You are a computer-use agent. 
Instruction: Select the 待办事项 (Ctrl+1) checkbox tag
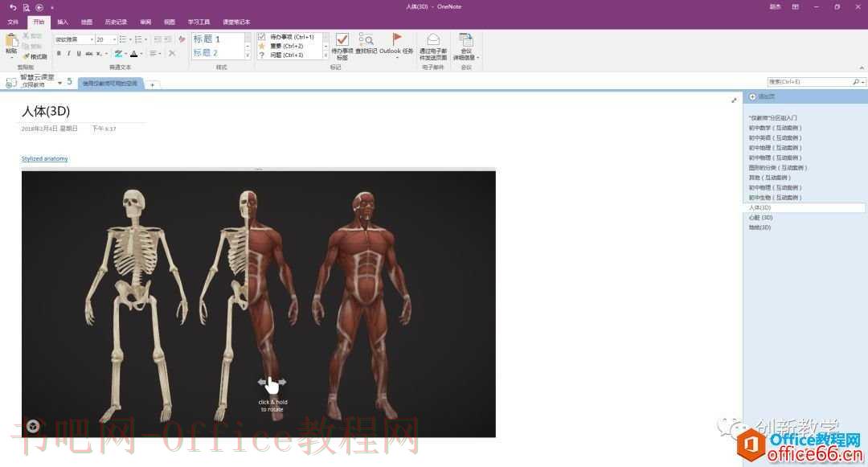287,36
